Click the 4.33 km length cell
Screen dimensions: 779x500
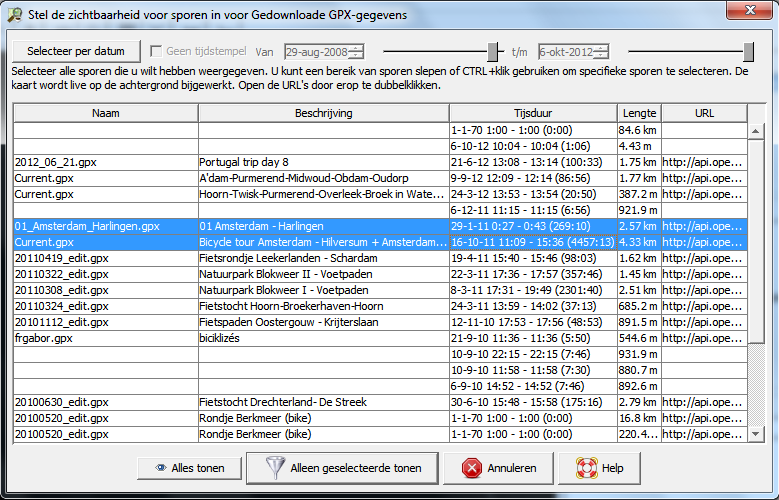coord(639,242)
